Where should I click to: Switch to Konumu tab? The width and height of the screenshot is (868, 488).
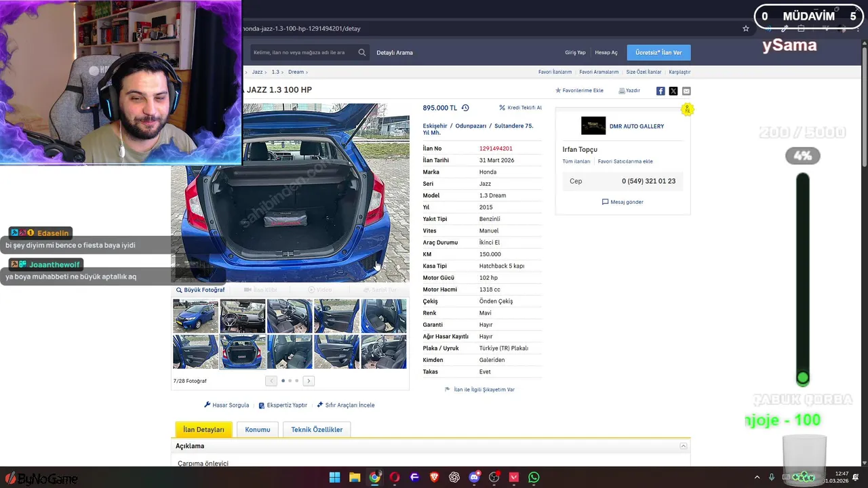pos(258,430)
